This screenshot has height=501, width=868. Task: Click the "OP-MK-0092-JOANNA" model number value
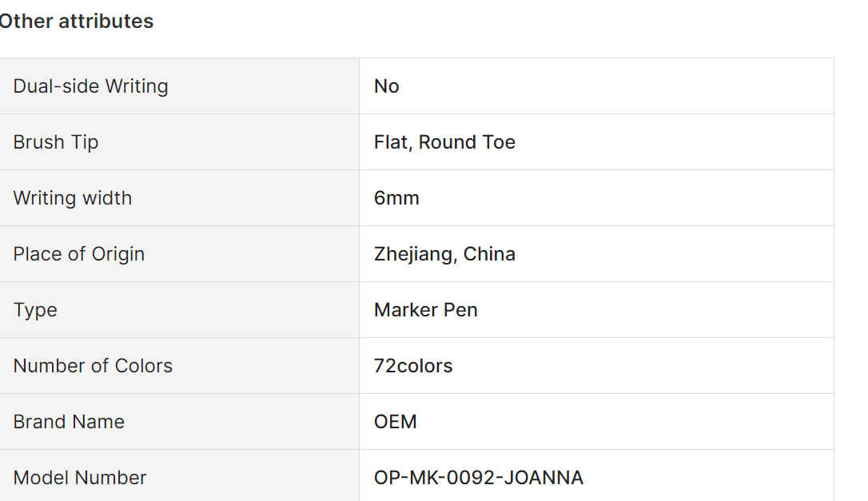[x=479, y=478]
